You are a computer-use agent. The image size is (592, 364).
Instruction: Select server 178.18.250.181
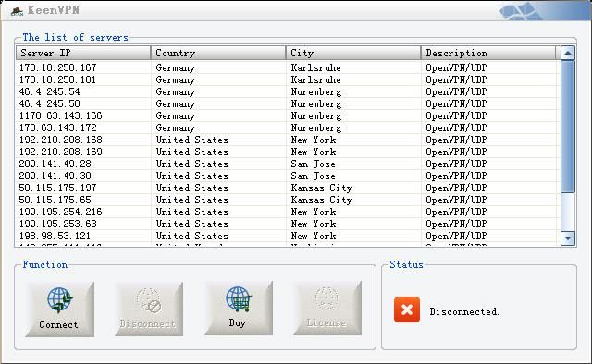286,80
